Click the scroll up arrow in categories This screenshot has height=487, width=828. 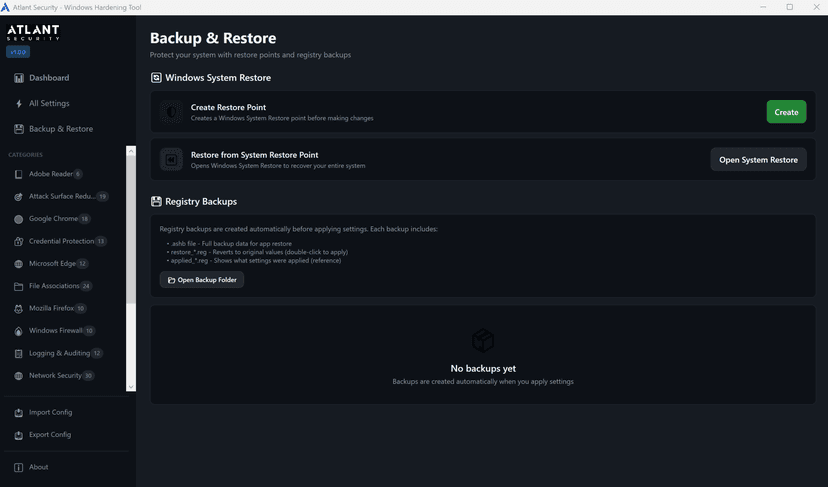(x=131, y=151)
